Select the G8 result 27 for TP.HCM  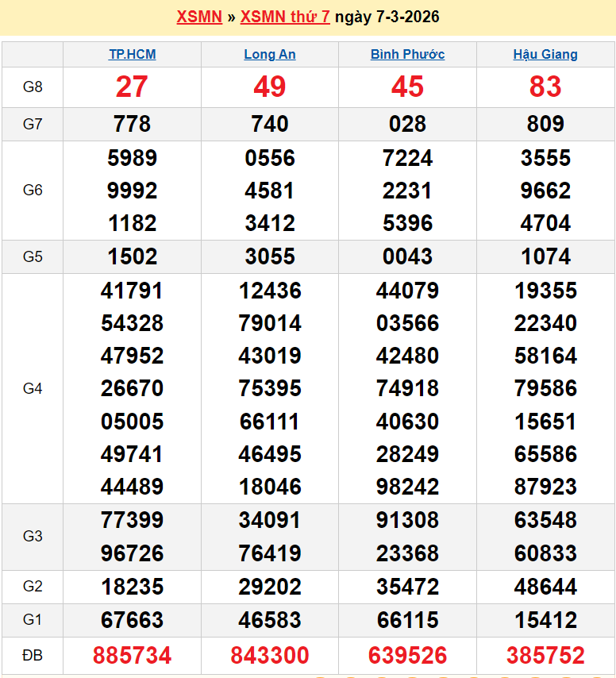pyautogui.click(x=132, y=87)
